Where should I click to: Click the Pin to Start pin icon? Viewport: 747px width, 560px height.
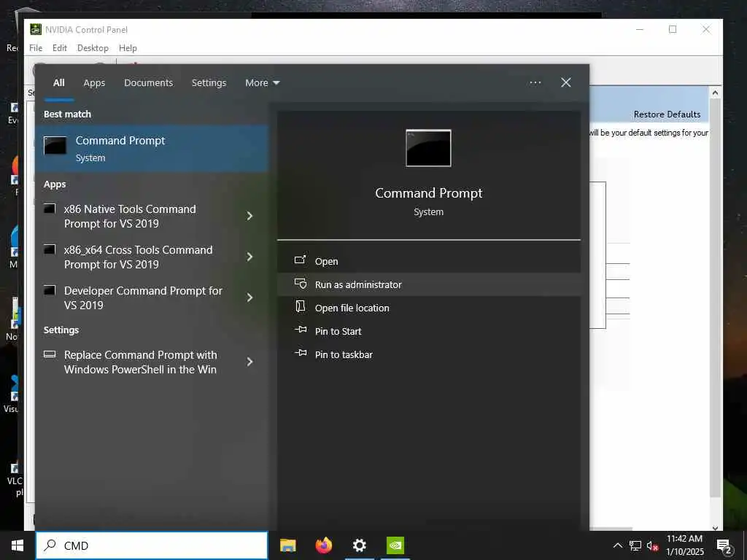[x=301, y=330]
